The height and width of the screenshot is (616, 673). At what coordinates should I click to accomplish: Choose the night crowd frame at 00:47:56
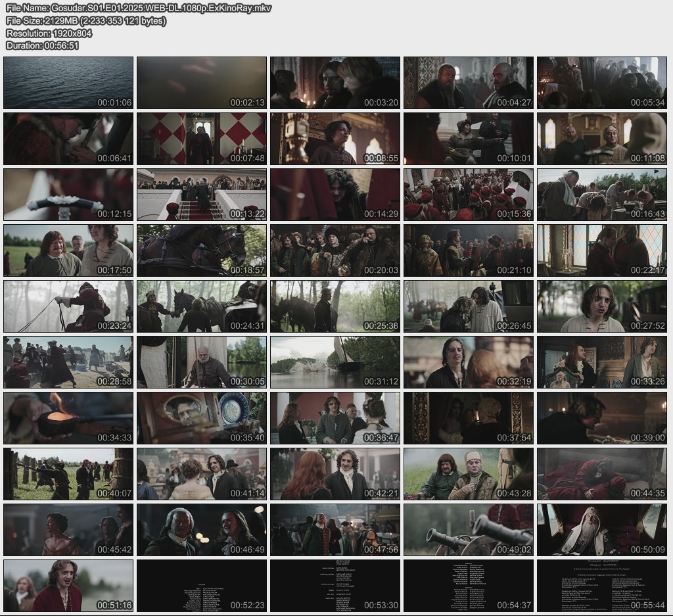(x=335, y=530)
